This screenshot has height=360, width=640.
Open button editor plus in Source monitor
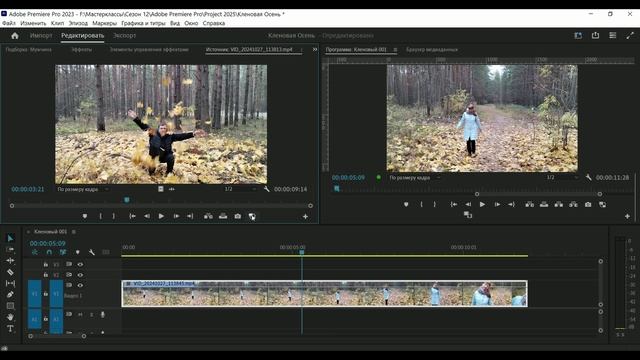(305, 217)
